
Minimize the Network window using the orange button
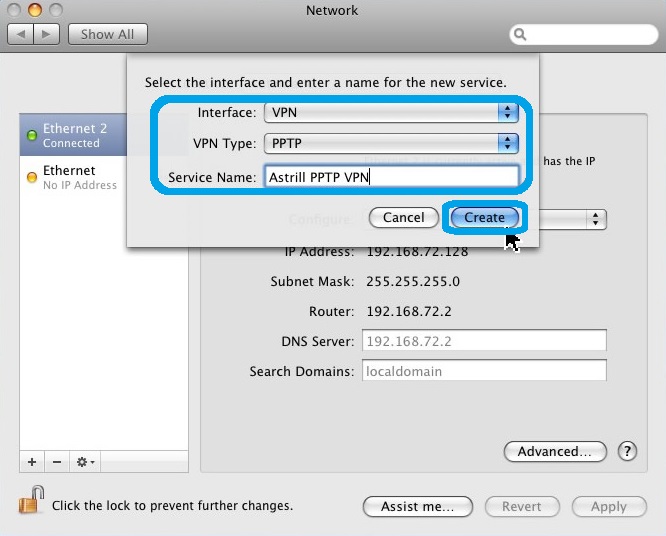point(34,10)
